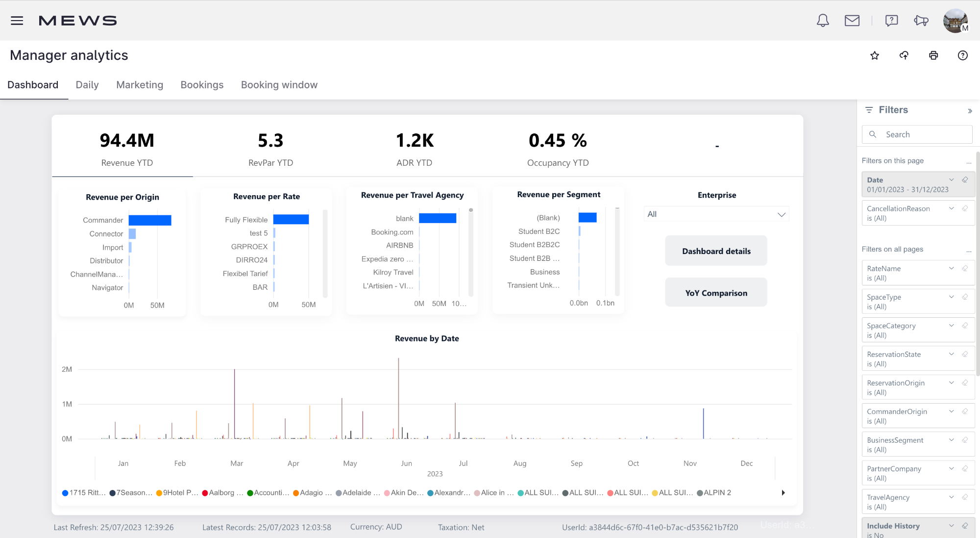The height and width of the screenshot is (538, 980).
Task: Clear the CommanderOrigin filter eraser
Action: 965,411
